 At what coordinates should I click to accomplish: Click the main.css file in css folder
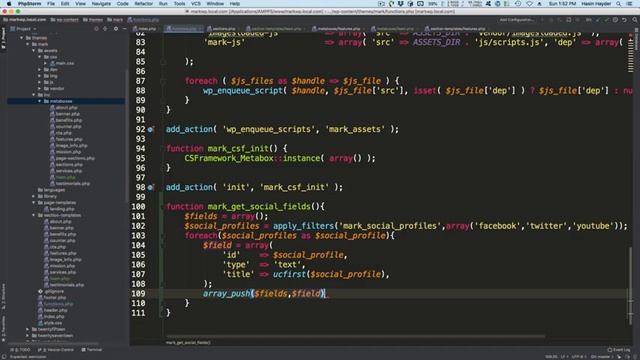coord(62,63)
